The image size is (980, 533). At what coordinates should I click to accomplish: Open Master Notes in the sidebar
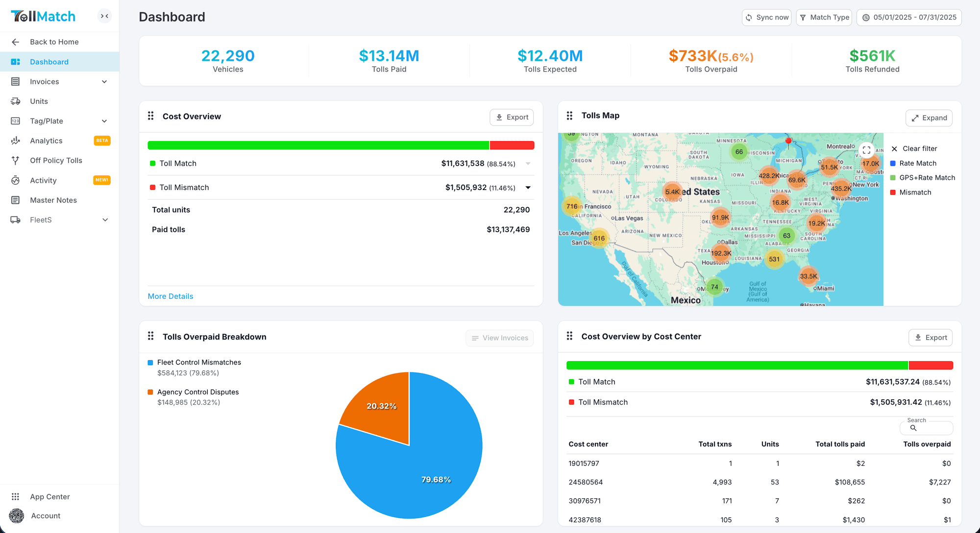pos(59,200)
